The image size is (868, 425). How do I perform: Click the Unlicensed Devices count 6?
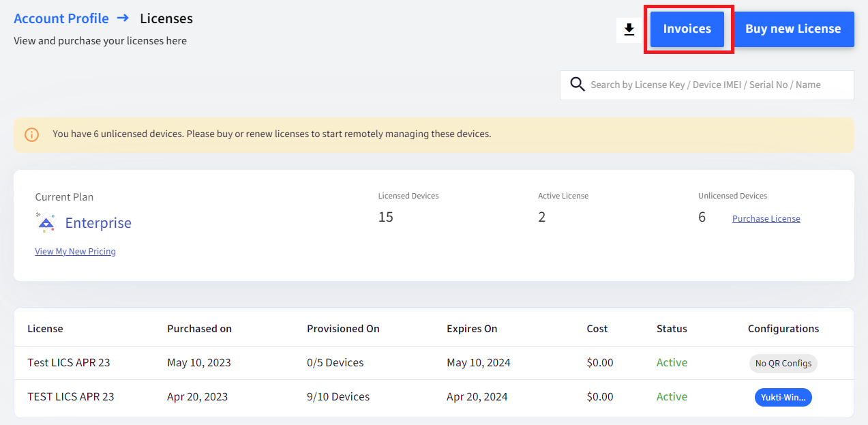click(x=702, y=218)
